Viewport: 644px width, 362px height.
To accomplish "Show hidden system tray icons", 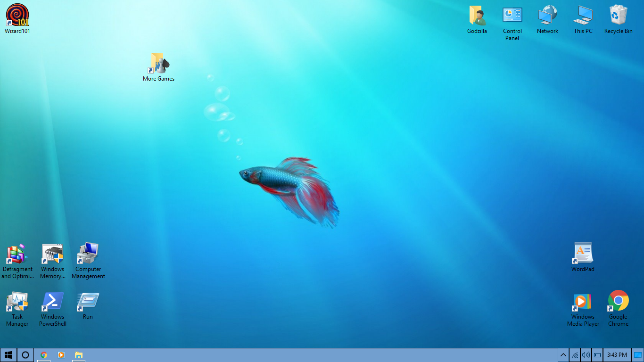I will [563, 355].
